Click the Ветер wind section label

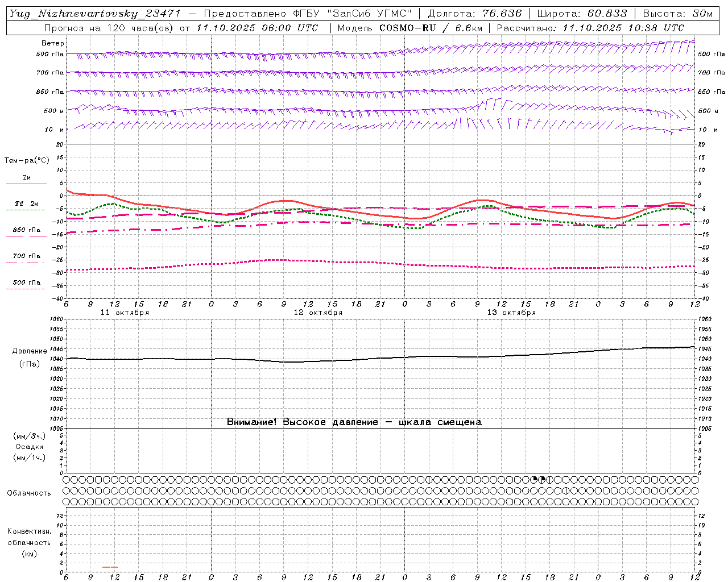click(x=53, y=43)
